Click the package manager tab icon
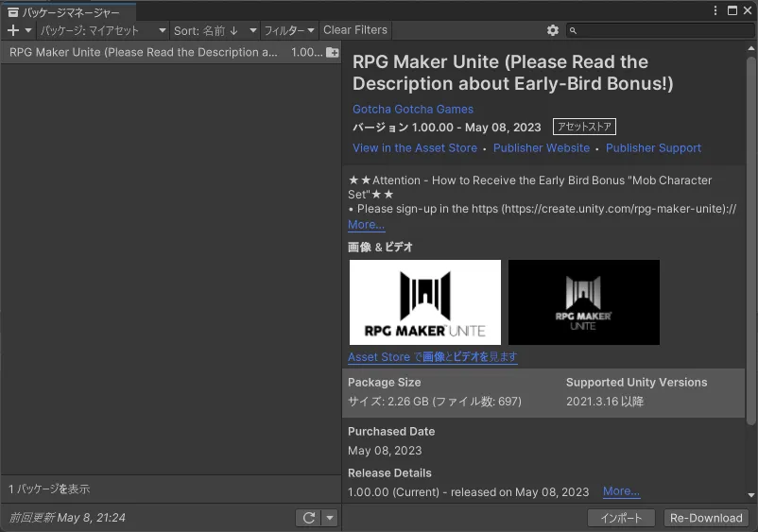This screenshot has width=758, height=532. click(13, 12)
